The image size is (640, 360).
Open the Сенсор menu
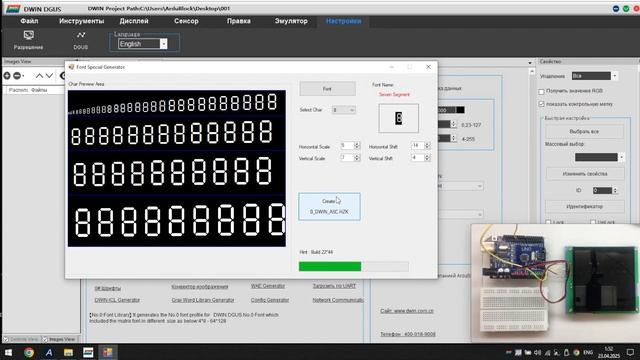coord(186,21)
